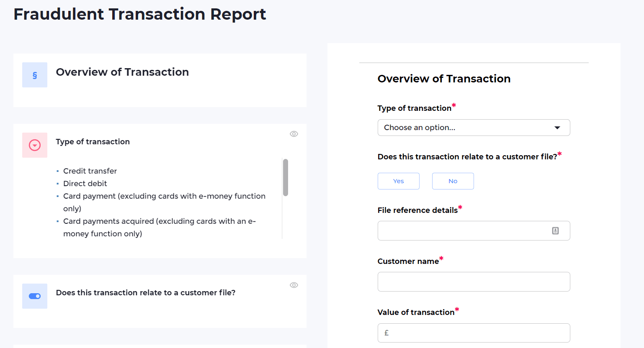Click the contact card icon in File reference details
This screenshot has width=644, height=348.
pos(555,231)
